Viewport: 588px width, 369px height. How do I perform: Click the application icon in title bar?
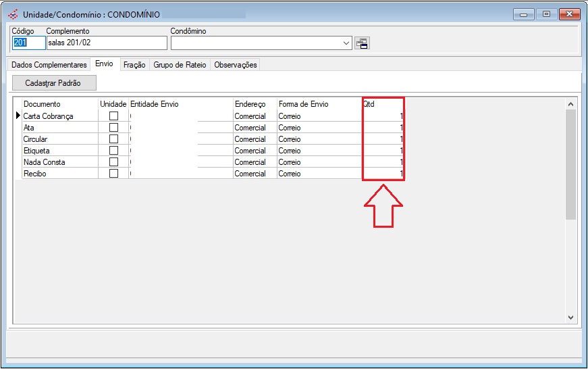pyautogui.click(x=13, y=14)
